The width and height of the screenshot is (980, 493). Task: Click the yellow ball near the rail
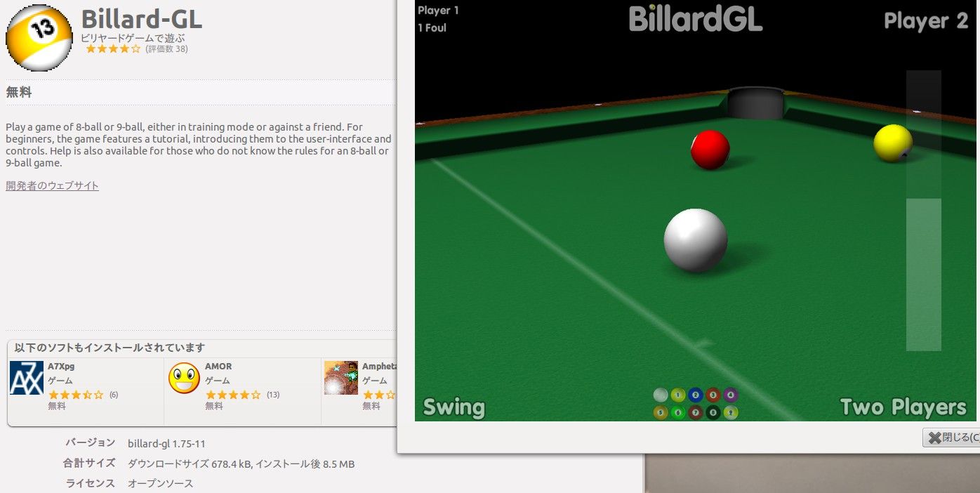coord(893,143)
